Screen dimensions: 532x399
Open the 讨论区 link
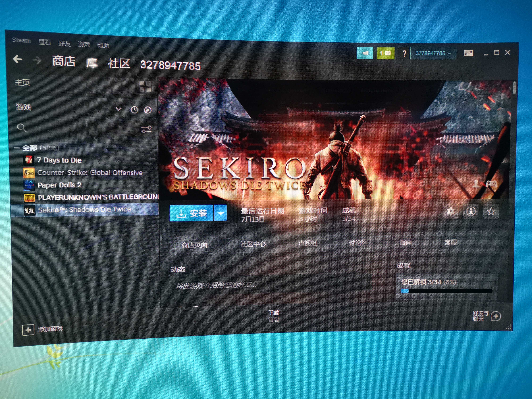pyautogui.click(x=358, y=243)
